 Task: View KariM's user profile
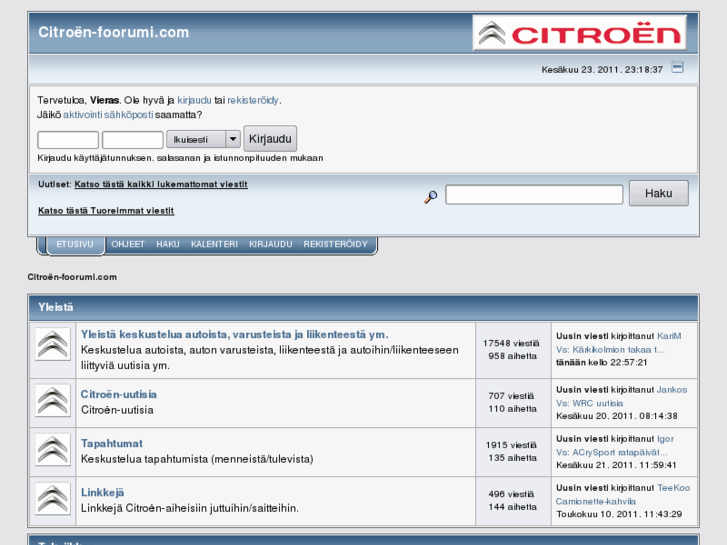(x=669, y=336)
